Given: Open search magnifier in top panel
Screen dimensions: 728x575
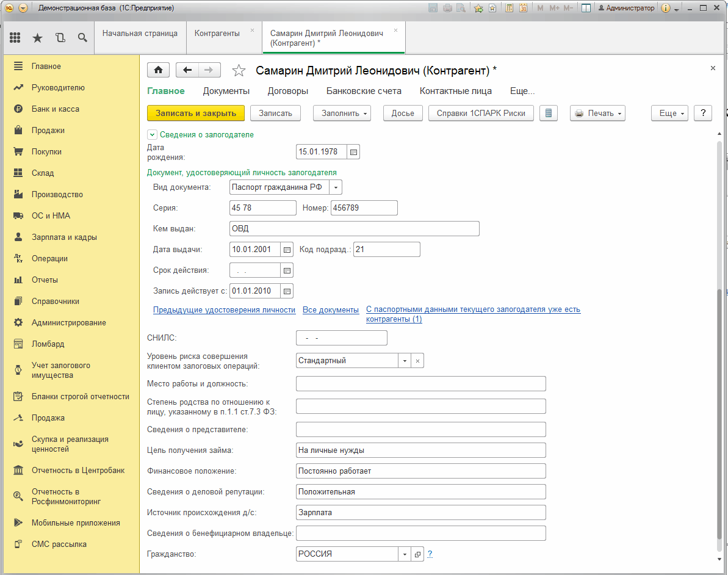Looking at the screenshot, I should tap(82, 38).
